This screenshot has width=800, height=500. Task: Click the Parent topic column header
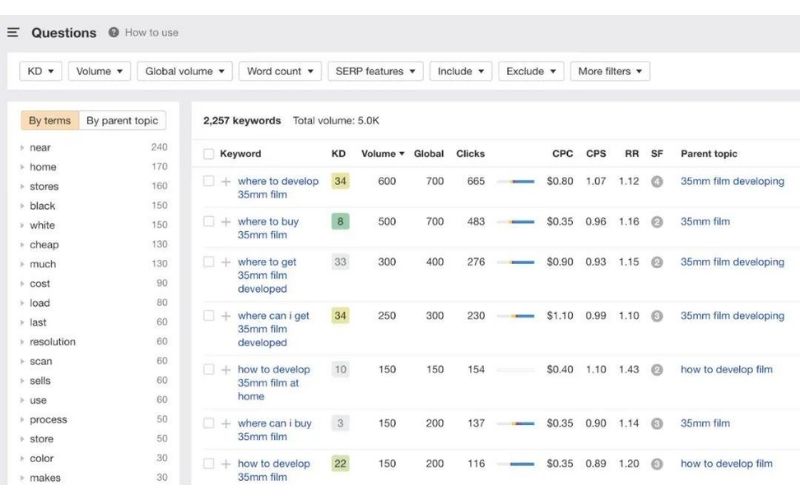click(x=709, y=154)
